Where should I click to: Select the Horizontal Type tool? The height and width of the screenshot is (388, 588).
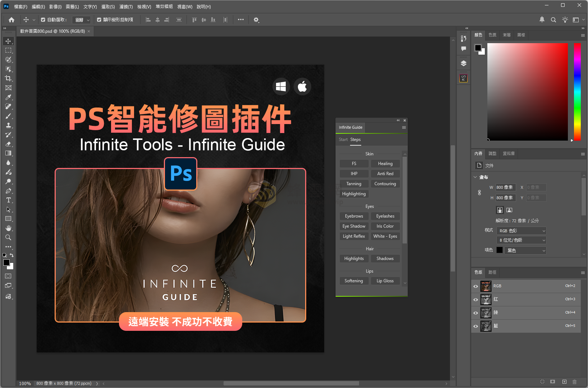click(8, 200)
